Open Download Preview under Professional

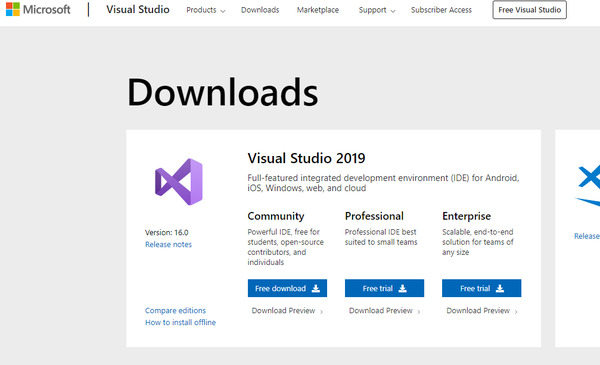(x=385, y=311)
